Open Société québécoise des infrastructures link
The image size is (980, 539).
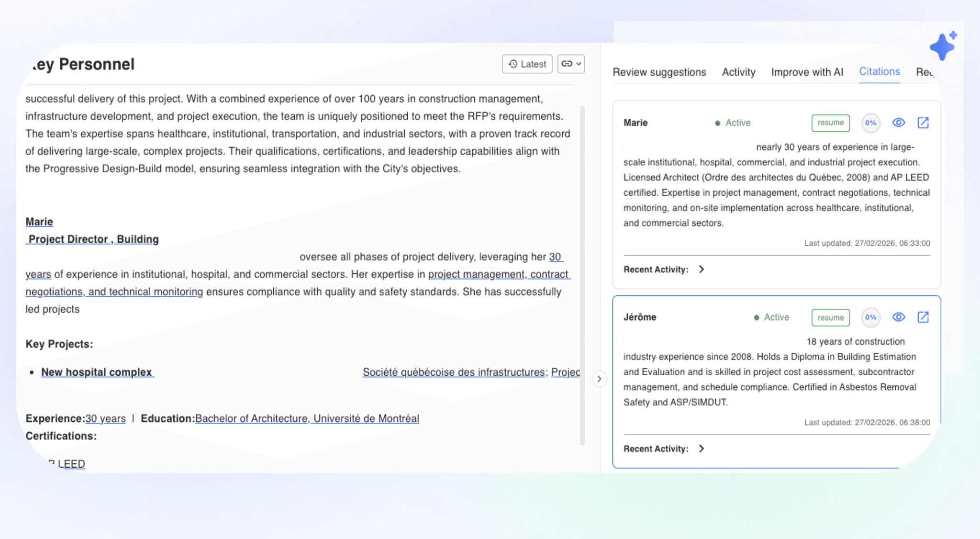coord(454,372)
